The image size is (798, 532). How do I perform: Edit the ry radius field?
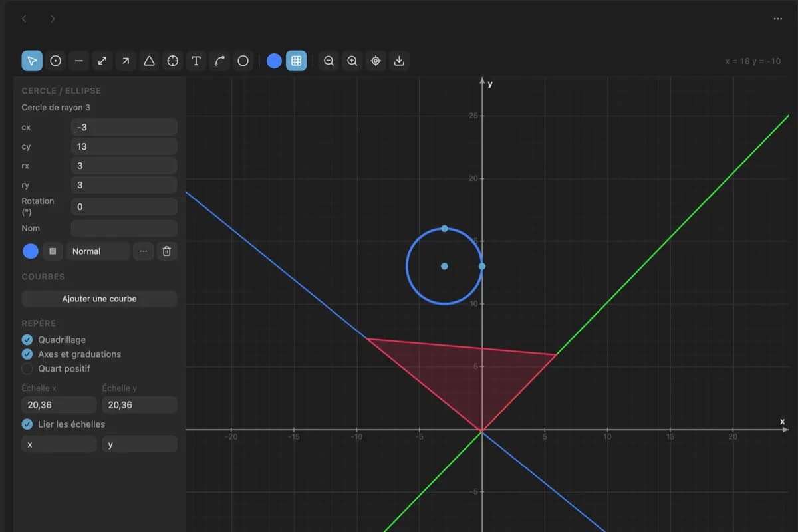(x=124, y=185)
